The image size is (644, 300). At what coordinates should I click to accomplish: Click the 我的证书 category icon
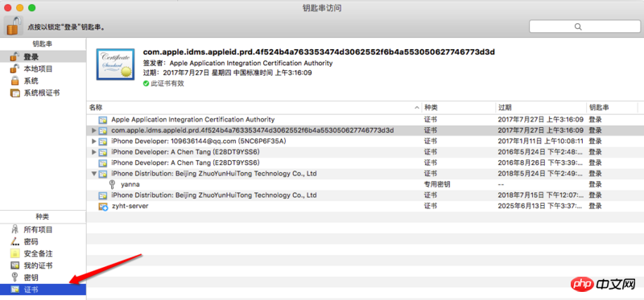click(x=14, y=265)
